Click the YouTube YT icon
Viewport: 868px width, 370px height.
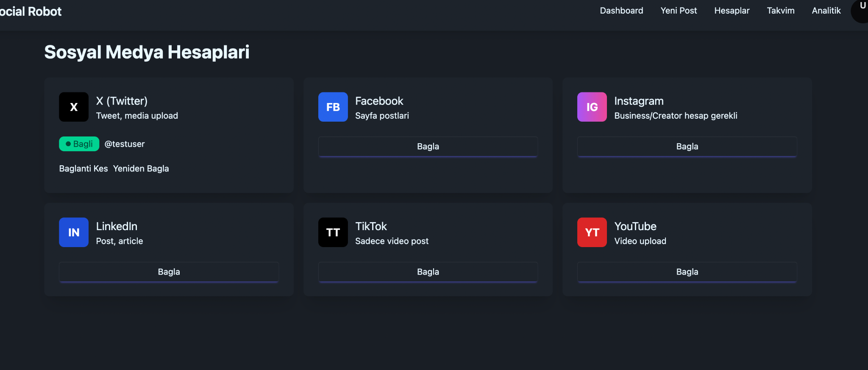[592, 232]
